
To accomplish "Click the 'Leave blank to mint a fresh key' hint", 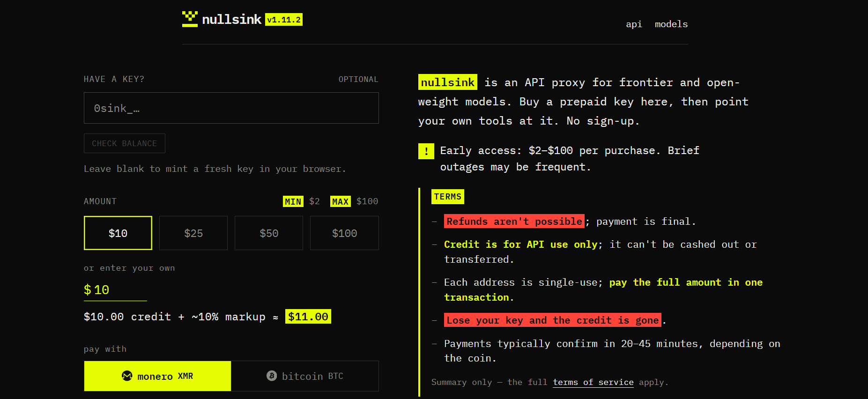I will click(215, 169).
